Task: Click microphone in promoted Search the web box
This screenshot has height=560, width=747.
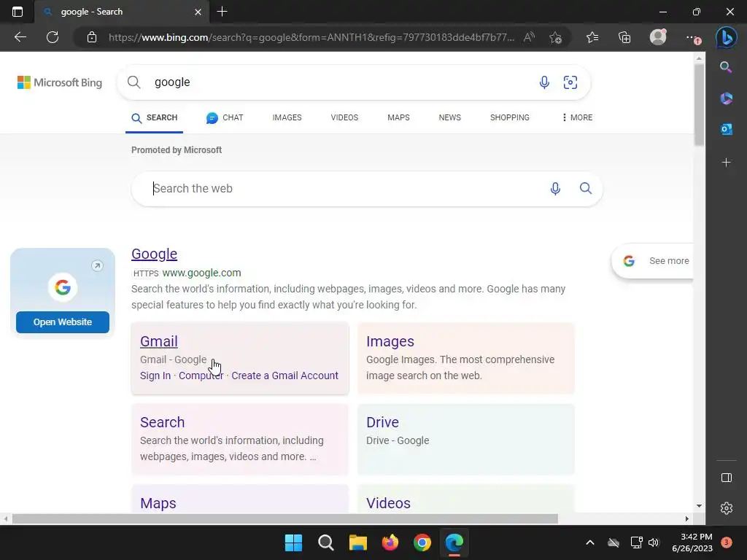Action: [x=555, y=189]
